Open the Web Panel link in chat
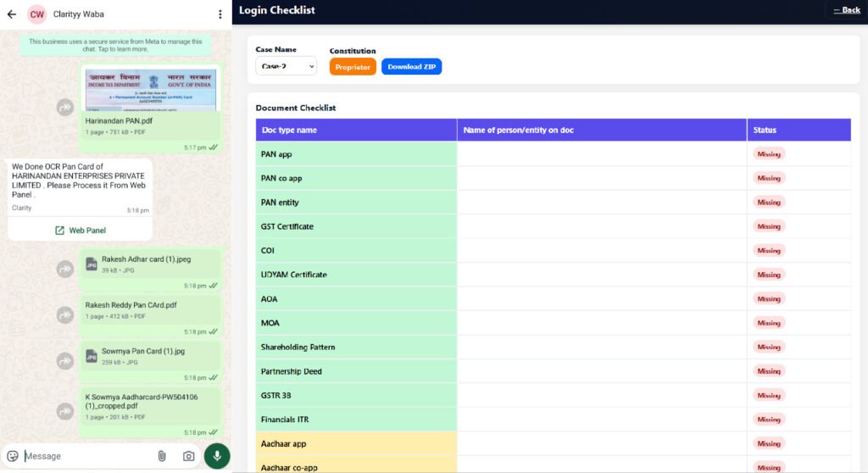The image size is (868, 473). click(x=81, y=231)
